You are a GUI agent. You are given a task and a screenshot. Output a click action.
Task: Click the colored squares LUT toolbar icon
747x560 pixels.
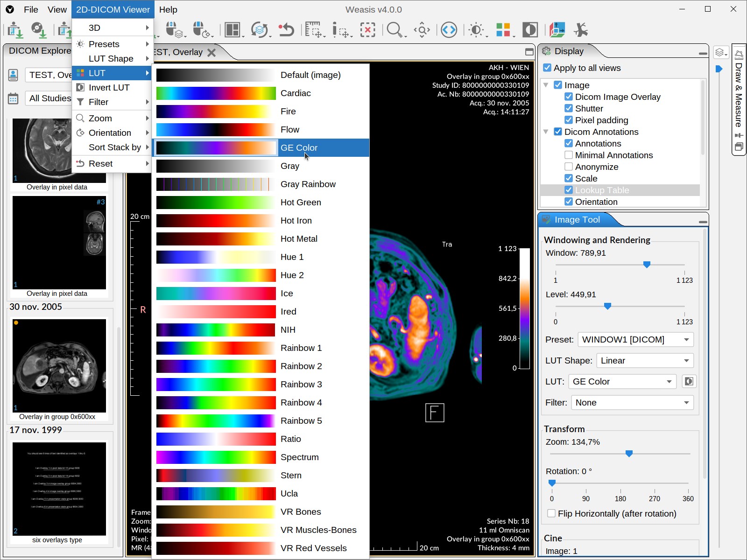point(503,30)
